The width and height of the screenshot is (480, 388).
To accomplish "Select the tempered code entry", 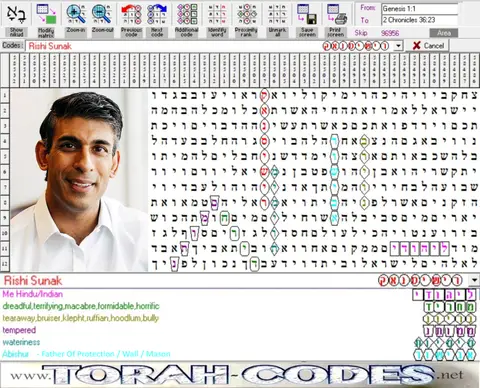I will tap(19, 330).
